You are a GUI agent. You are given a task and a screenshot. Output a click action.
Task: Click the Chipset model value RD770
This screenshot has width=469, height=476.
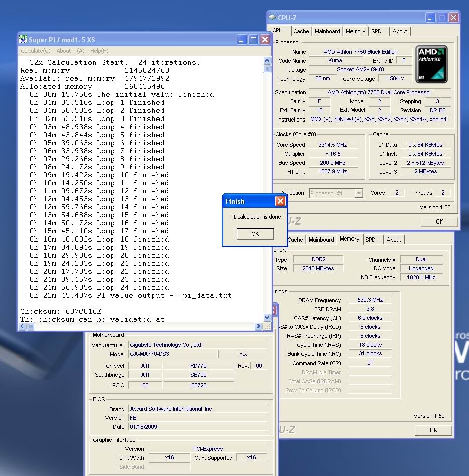(198, 366)
